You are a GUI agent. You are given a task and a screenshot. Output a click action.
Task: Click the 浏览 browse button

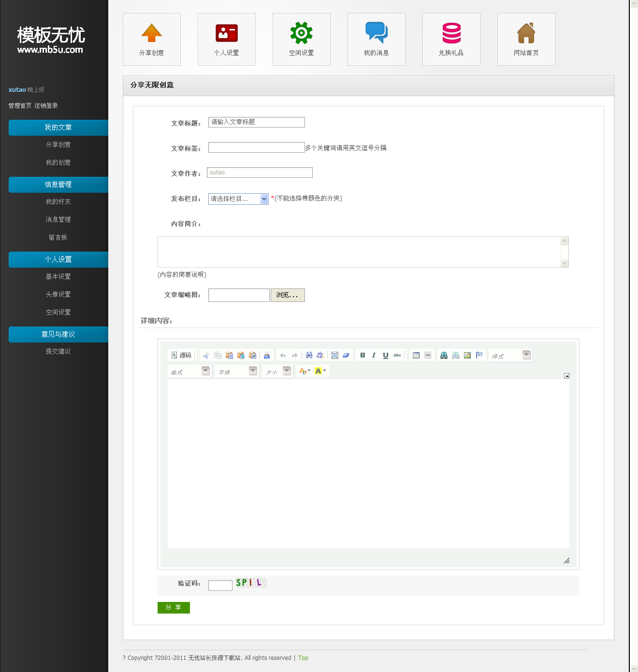click(288, 295)
